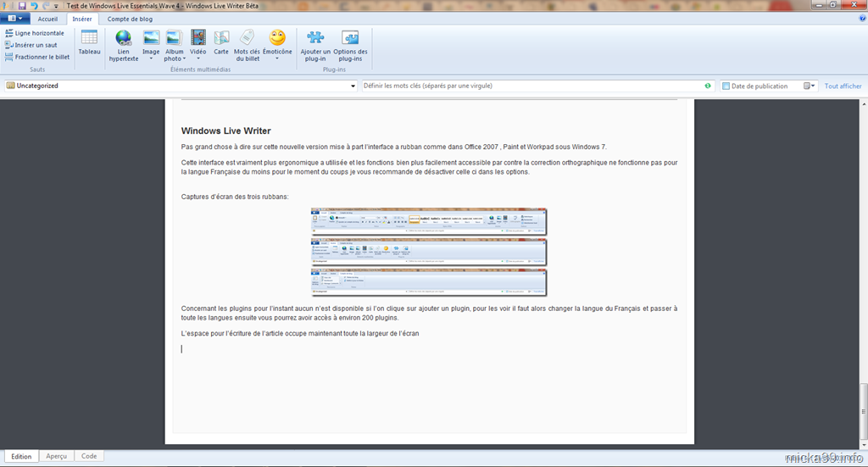Open the publication date calendar dropdown
Viewport: 868px width, 467px height.
[x=810, y=86]
